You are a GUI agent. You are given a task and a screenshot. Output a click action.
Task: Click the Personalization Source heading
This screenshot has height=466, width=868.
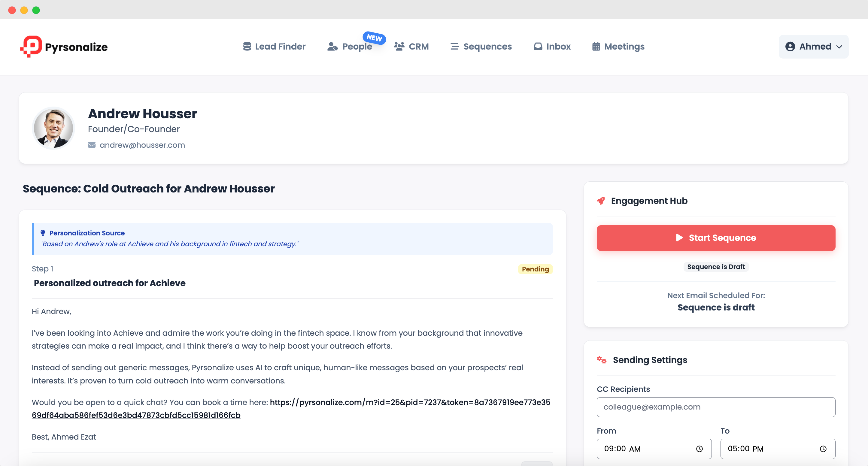(x=87, y=233)
